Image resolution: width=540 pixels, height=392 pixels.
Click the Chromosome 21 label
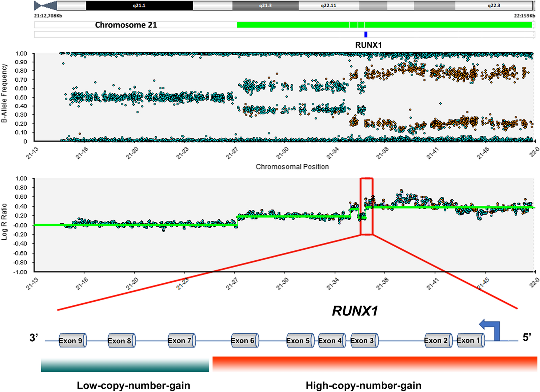click(x=126, y=25)
